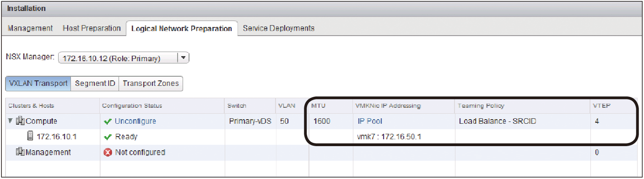
Task: Click the Management cluster icon
Action: point(21,152)
